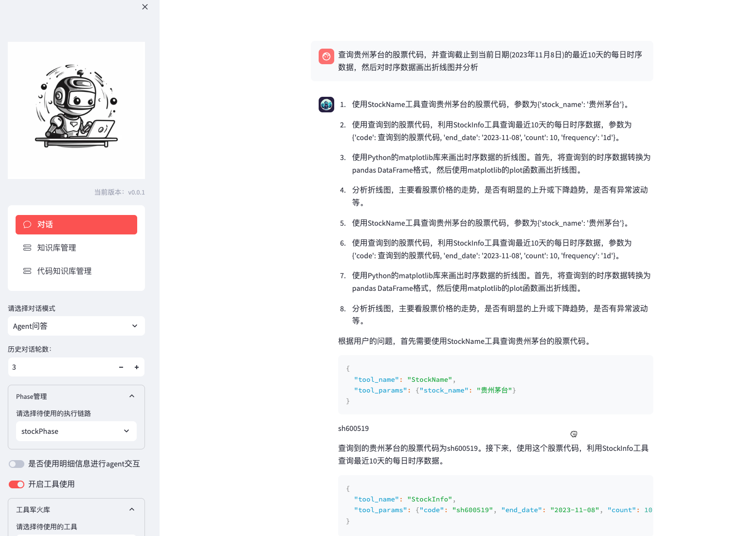Click the timer icon on the user query
The width and height of the screenshot is (756, 536).
(326, 56)
